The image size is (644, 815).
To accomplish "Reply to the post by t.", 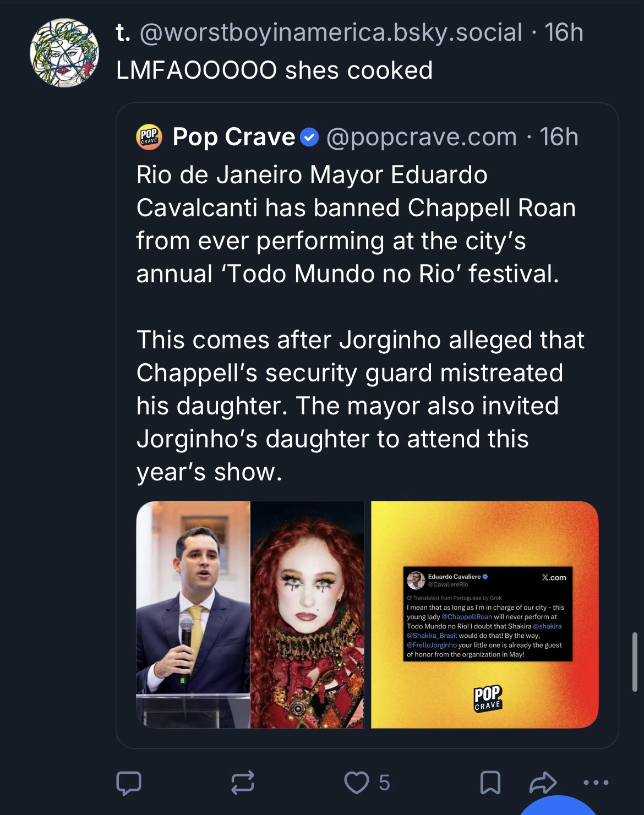I will click(128, 783).
